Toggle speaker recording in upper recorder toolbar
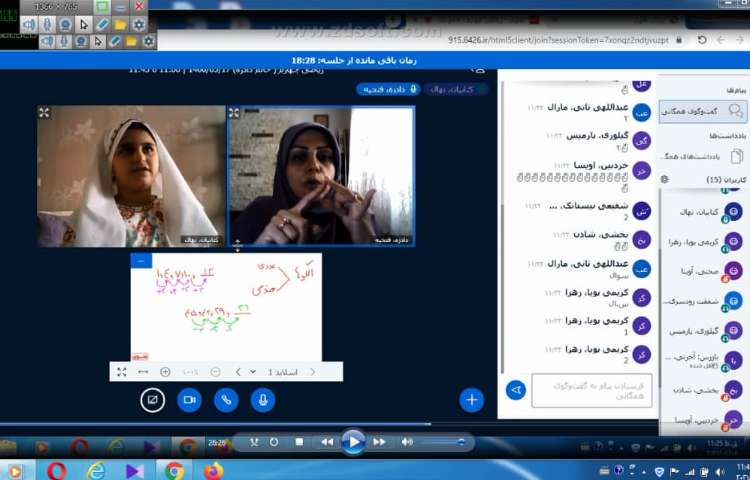 point(29,24)
